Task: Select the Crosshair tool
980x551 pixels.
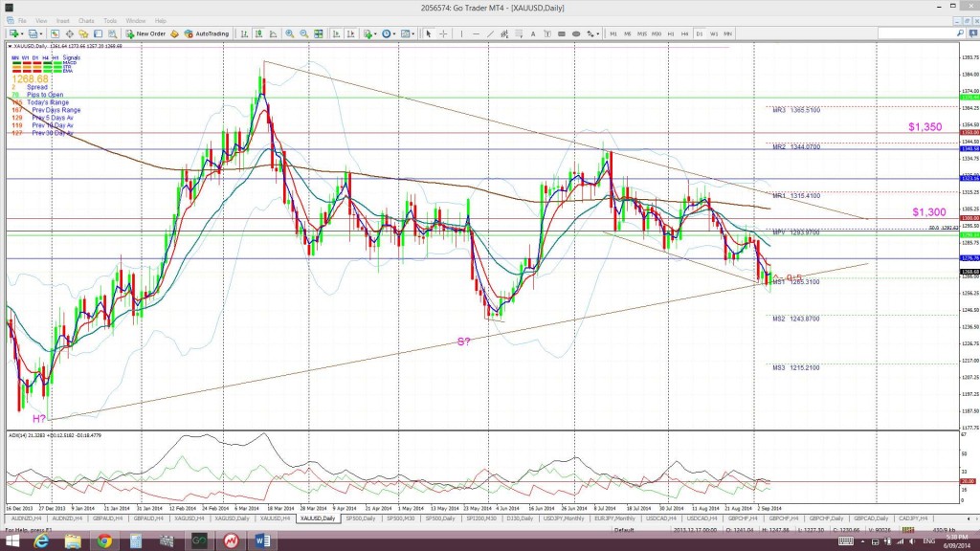Action: 443,33
